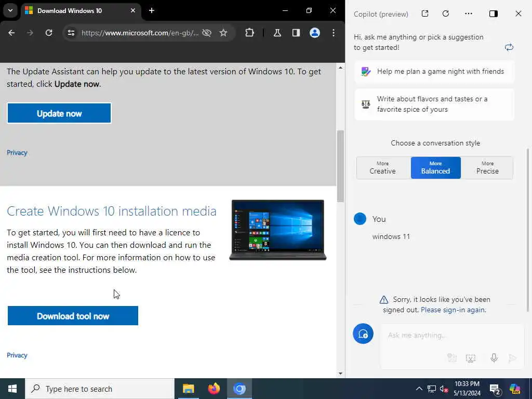Image resolution: width=532 pixels, height=399 pixels.
Task: Refresh Copilot suggestions with arrows icon
Action: coord(509,47)
